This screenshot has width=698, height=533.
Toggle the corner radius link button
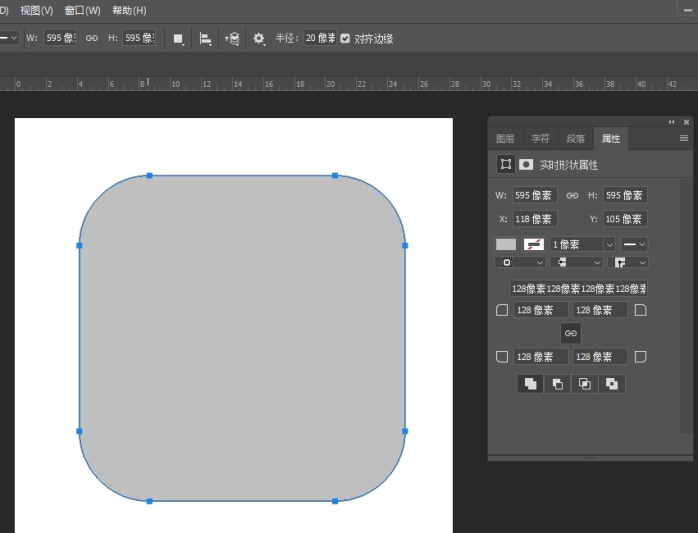coord(570,333)
